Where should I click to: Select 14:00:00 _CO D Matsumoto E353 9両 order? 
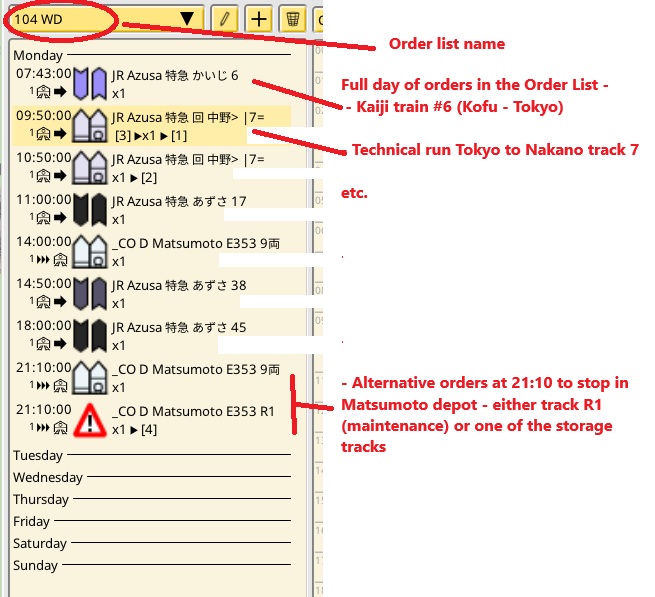click(152, 252)
